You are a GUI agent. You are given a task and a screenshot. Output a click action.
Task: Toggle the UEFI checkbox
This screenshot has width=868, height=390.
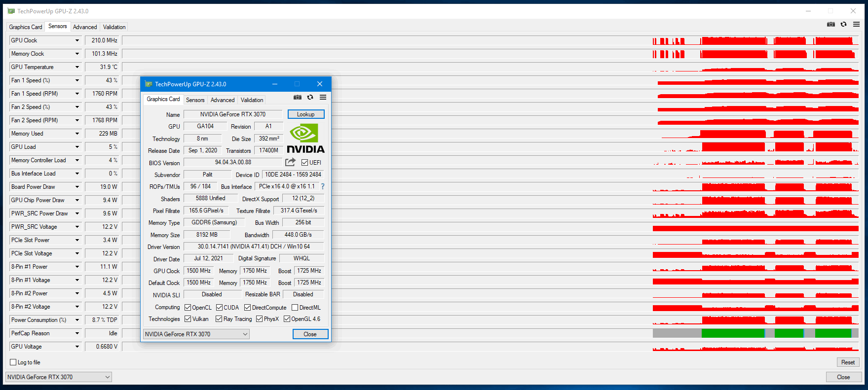click(x=304, y=163)
